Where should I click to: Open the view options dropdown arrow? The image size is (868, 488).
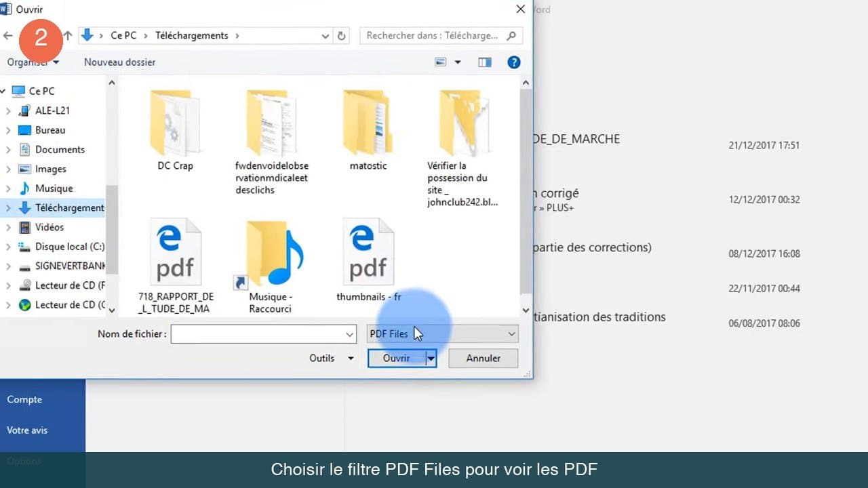(458, 62)
